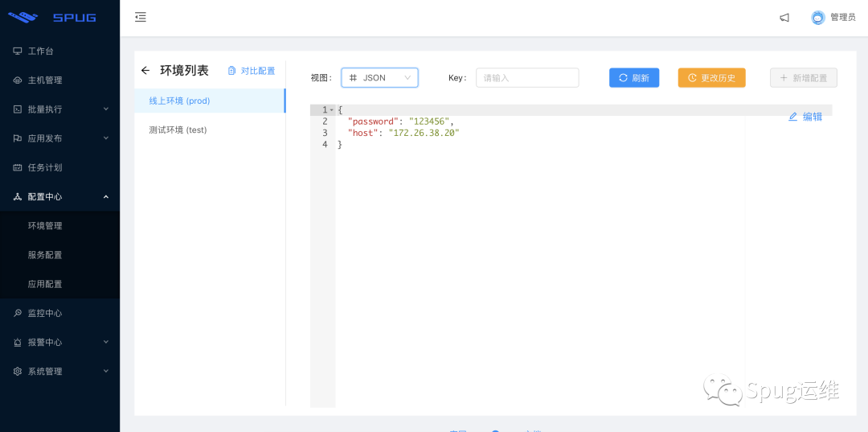Click the 系统管理 gear icon
The image size is (868, 432).
click(x=18, y=372)
